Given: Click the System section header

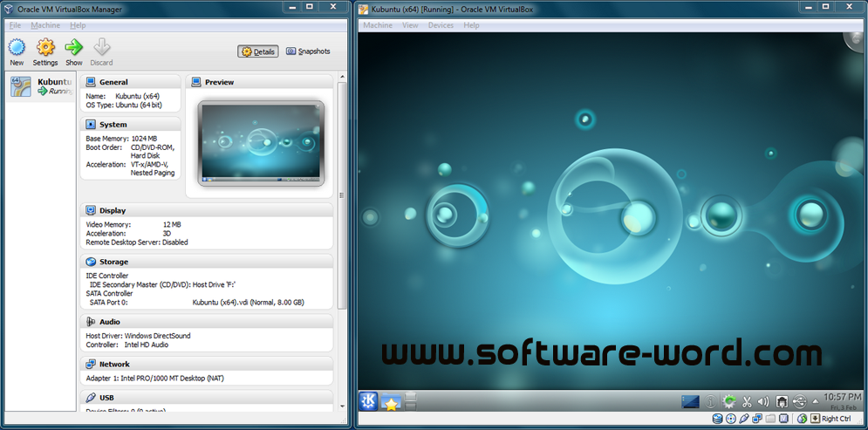Looking at the screenshot, I should [x=131, y=125].
